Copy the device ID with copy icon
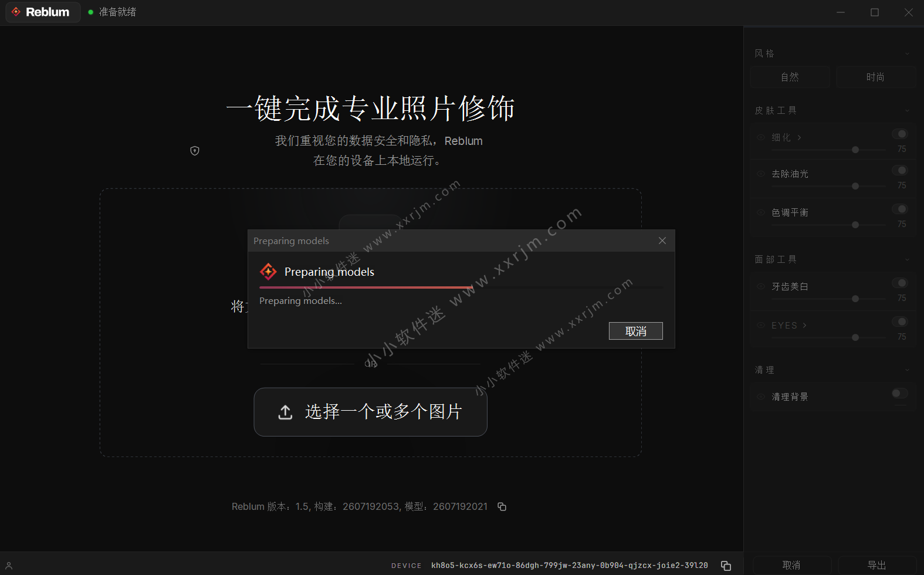924x575 pixels. pos(726,566)
